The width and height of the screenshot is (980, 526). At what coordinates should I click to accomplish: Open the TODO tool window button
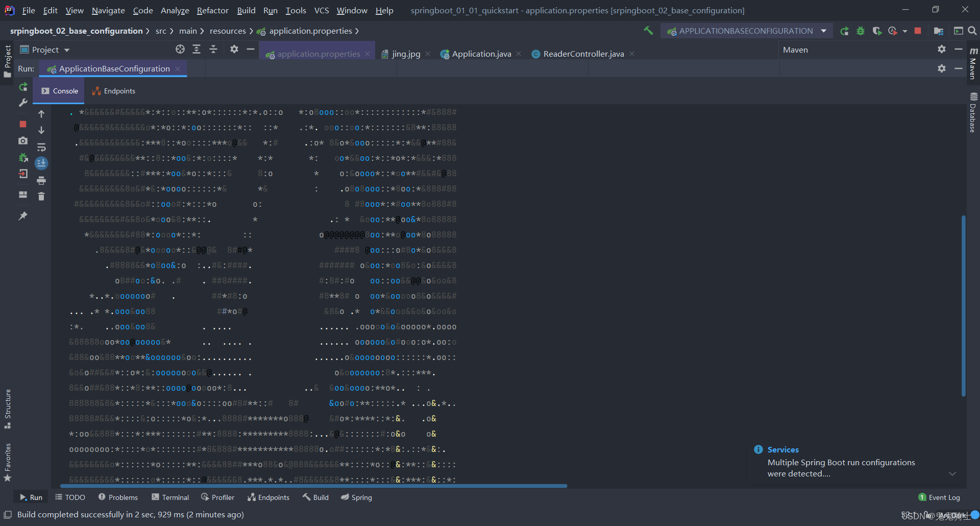[70, 497]
